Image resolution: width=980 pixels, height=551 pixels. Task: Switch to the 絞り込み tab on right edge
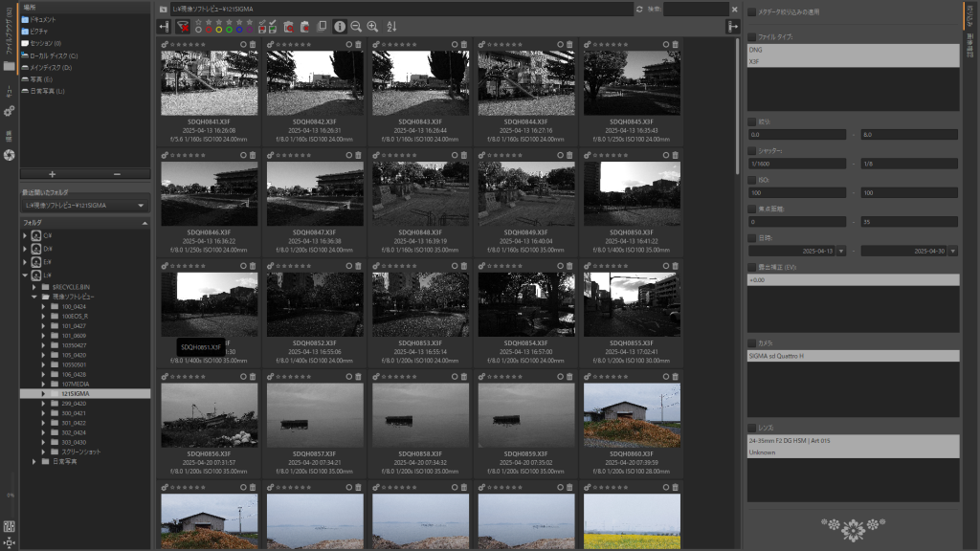click(970, 13)
